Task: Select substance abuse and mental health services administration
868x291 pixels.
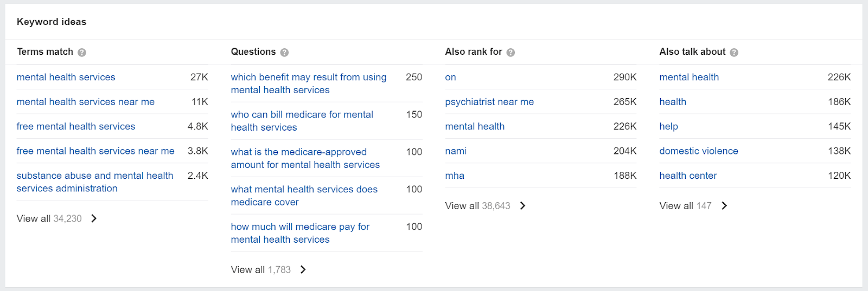Action: click(x=95, y=182)
